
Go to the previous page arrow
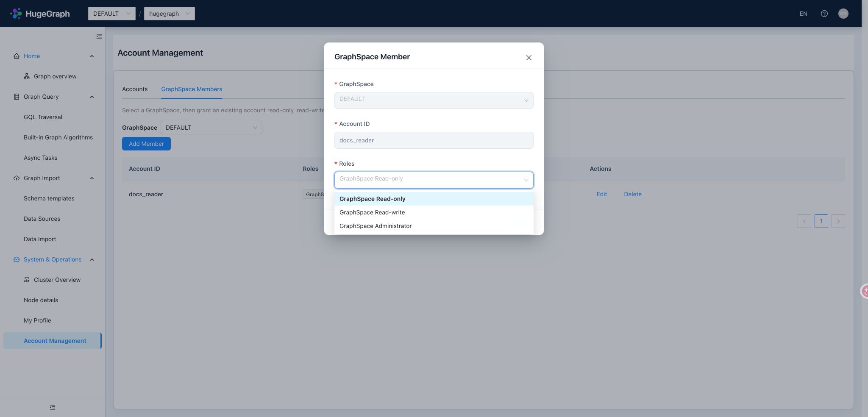(x=804, y=221)
